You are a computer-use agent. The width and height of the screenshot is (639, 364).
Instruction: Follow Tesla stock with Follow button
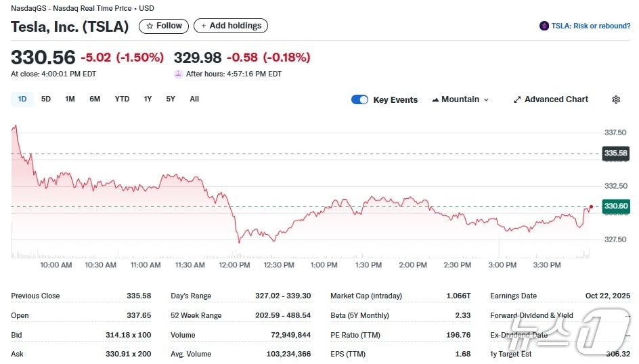164,26
